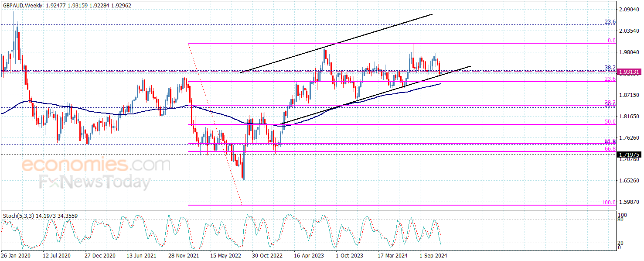Click the 17 Mar 2024 date label

point(392,255)
